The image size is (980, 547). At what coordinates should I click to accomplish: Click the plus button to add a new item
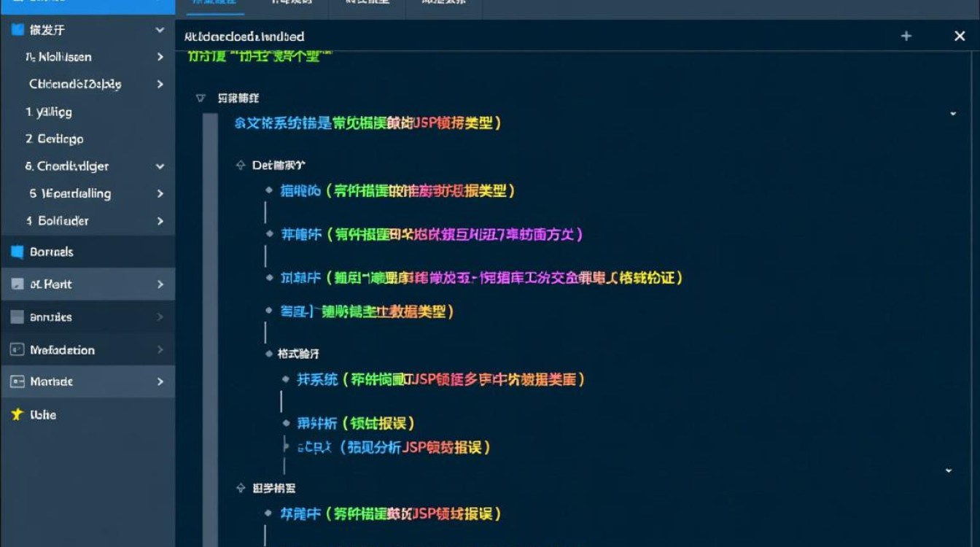(906, 35)
